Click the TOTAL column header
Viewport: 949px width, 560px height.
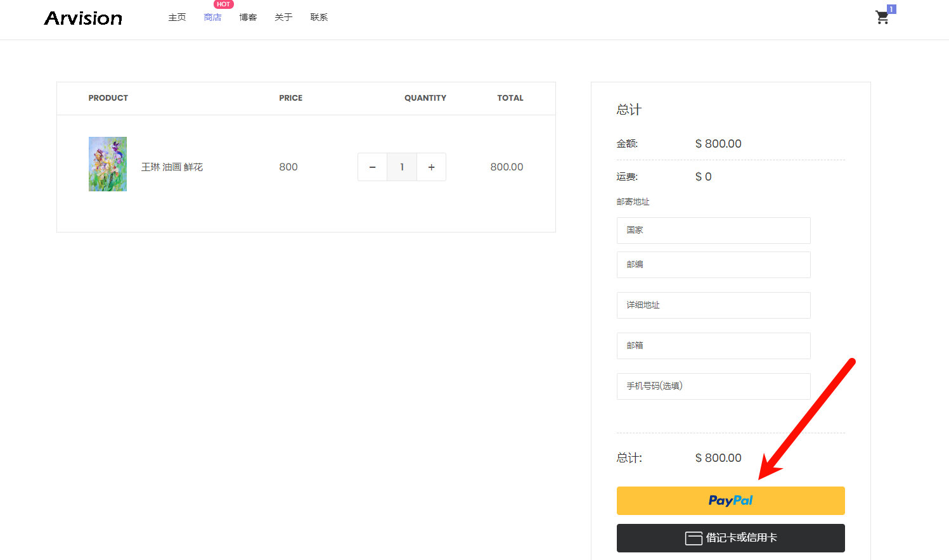(510, 98)
